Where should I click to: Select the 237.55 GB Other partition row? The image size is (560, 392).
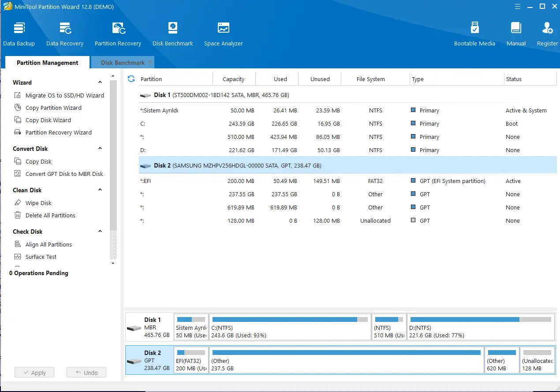[347, 194]
